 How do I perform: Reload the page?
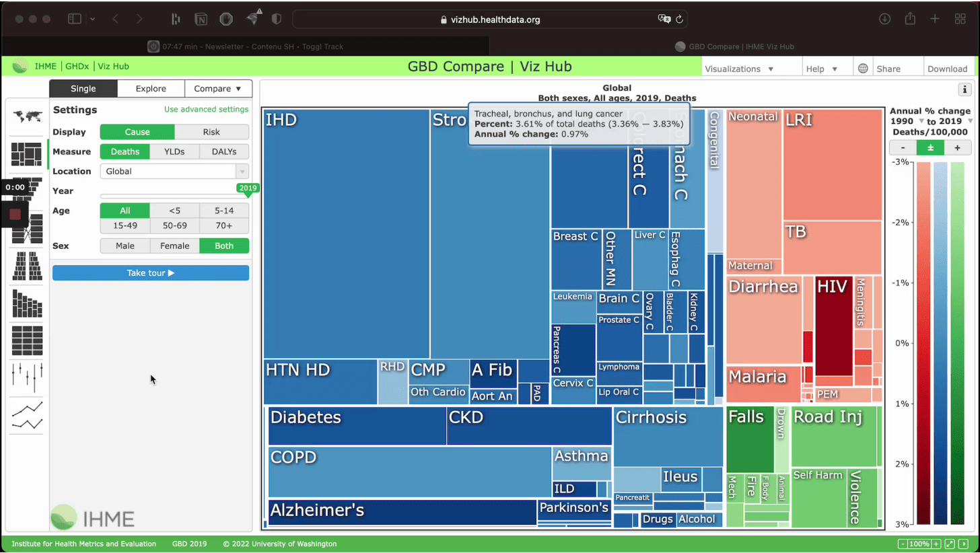679,20
